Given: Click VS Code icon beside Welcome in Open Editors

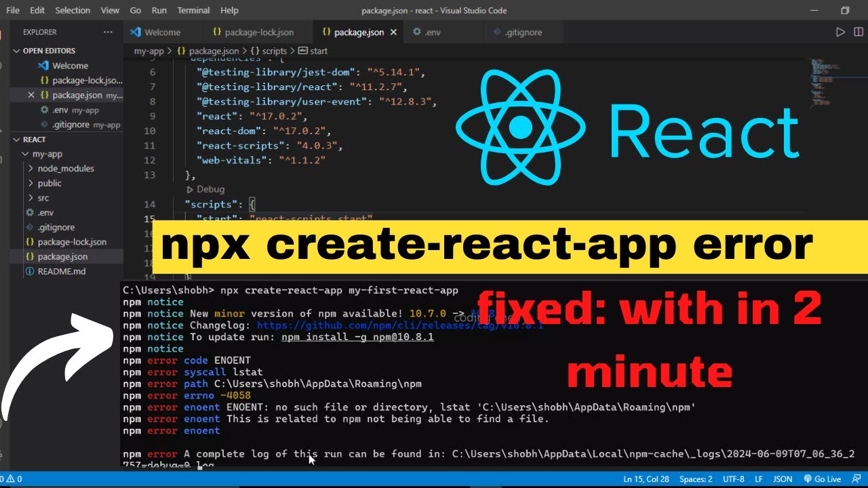Looking at the screenshot, I should click(43, 66).
